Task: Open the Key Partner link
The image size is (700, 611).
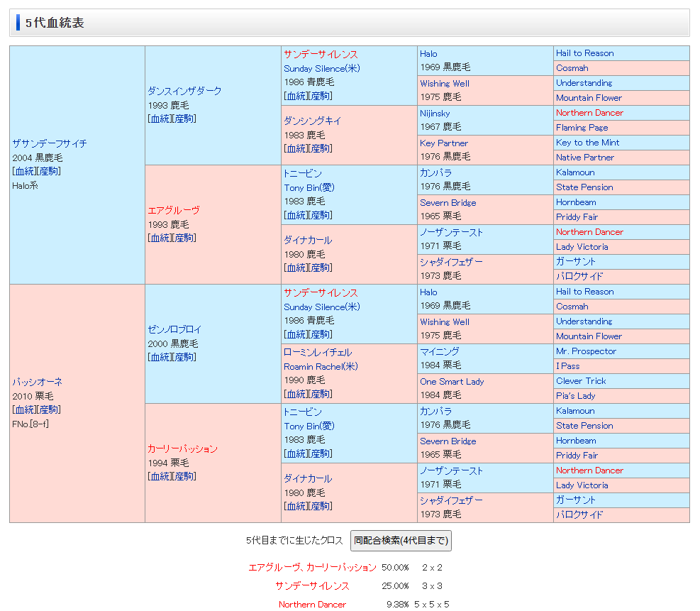Action: [444, 143]
